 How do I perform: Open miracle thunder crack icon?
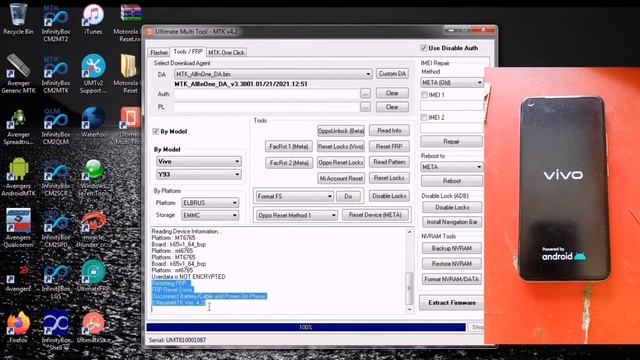[93, 229]
